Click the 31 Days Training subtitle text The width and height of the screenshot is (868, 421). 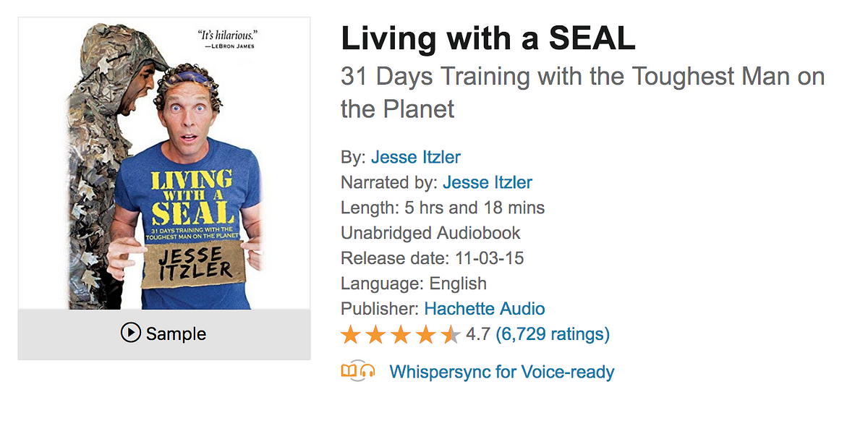(x=582, y=92)
